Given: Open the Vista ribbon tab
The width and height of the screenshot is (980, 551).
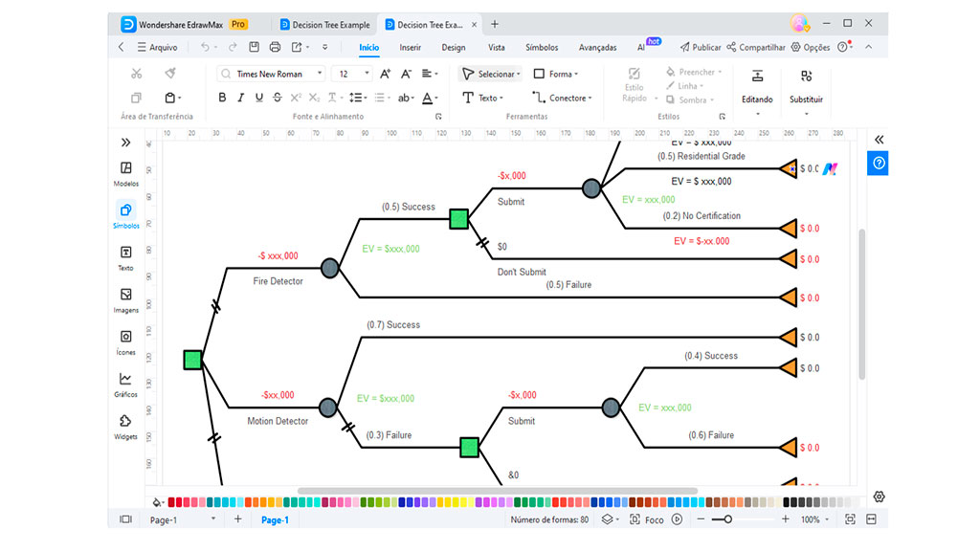Looking at the screenshot, I should (497, 48).
